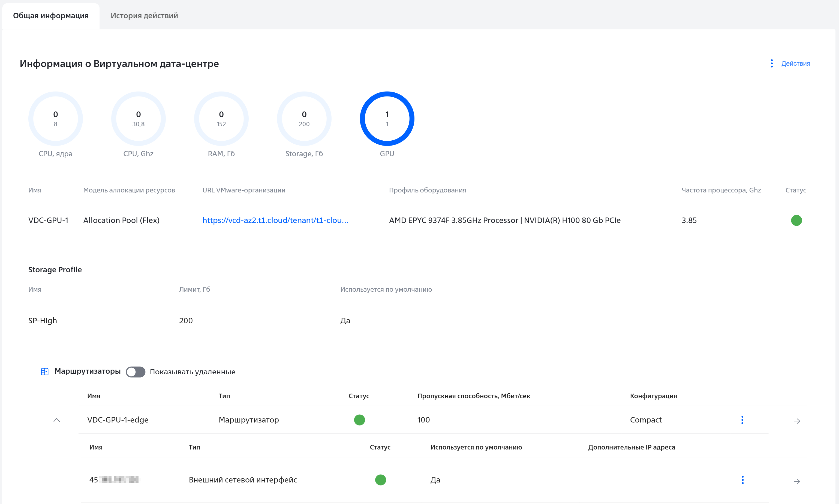This screenshot has width=839, height=504.
Task: Open the vcd-az2.t1.cloud tenant URL link
Action: click(275, 221)
